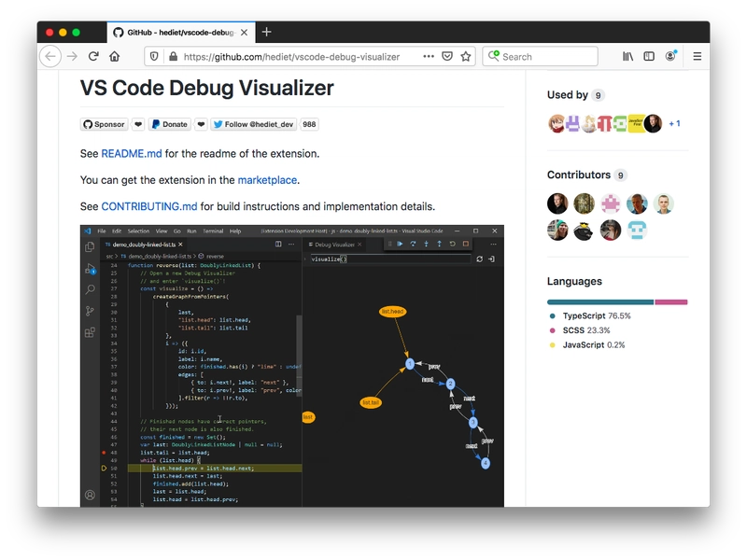This screenshot has height=560, width=747.
Task: Click the Contributors heading link
Action: 586,175
